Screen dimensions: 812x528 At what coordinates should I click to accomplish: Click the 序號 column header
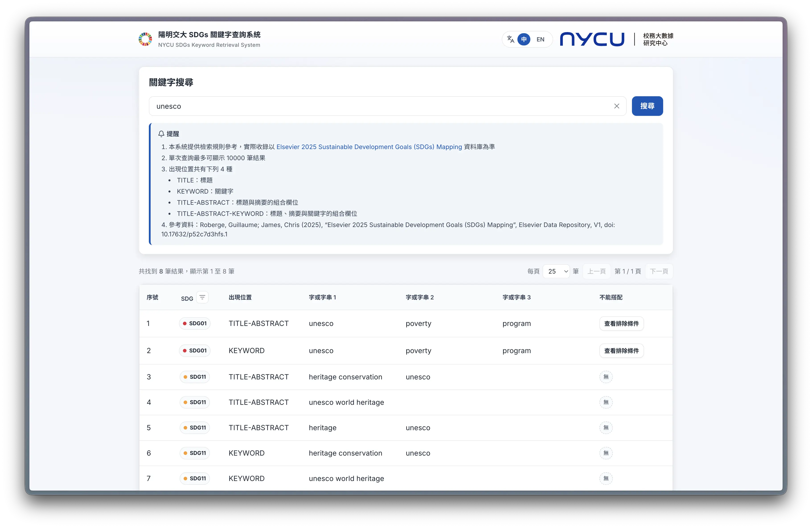[x=152, y=297]
